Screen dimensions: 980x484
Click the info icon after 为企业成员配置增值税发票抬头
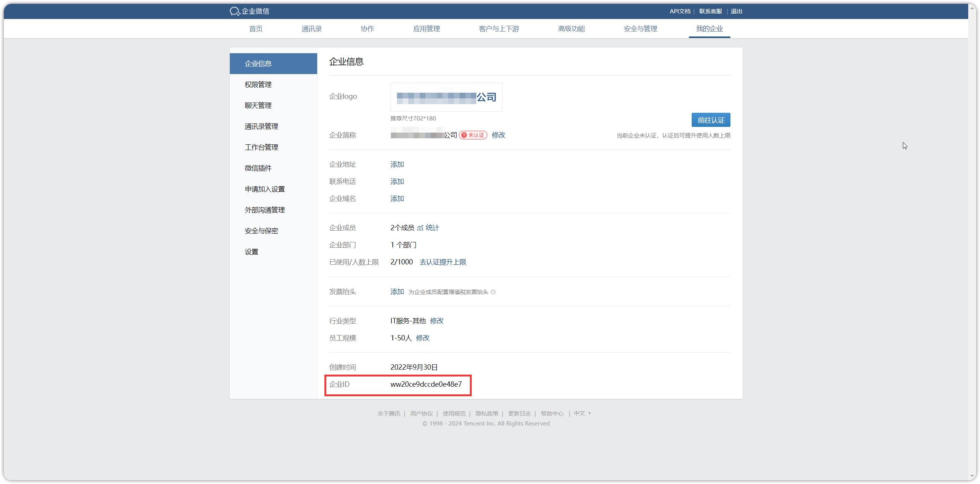coord(493,292)
